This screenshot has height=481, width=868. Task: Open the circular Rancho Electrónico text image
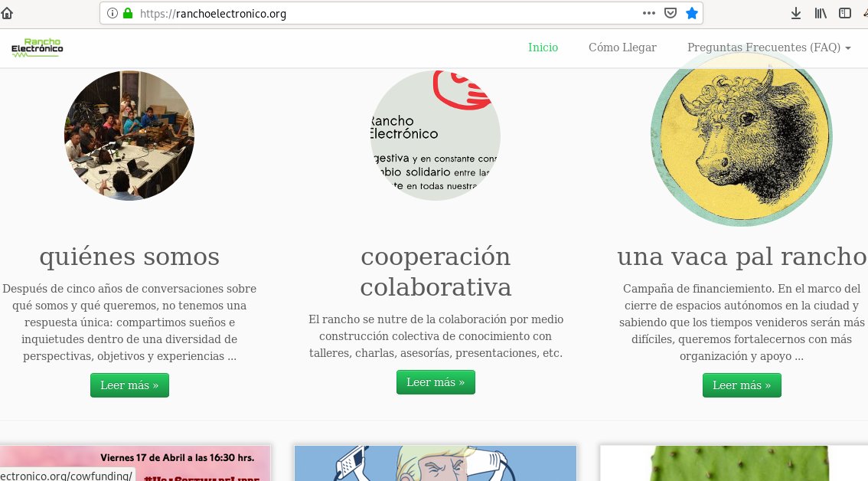point(435,136)
